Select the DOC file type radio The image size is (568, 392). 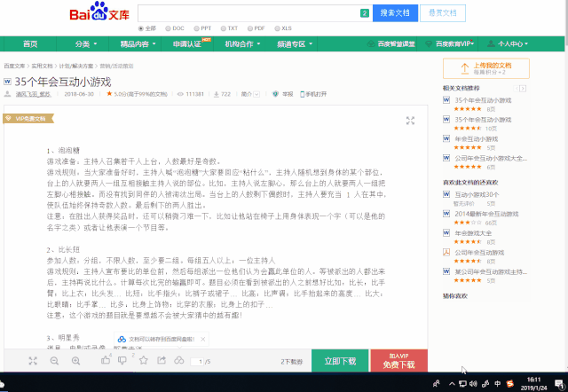(x=168, y=28)
